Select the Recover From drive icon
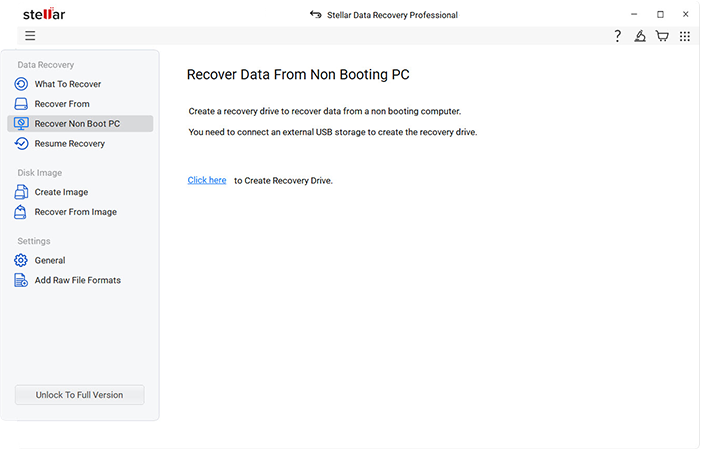This screenshot has height=451, width=703. pos(21,104)
